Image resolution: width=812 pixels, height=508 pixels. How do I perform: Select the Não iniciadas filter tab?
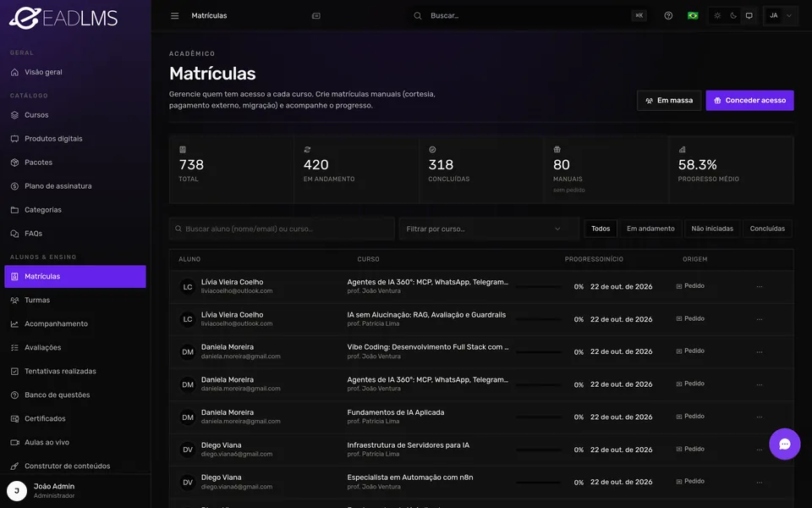pyautogui.click(x=712, y=229)
